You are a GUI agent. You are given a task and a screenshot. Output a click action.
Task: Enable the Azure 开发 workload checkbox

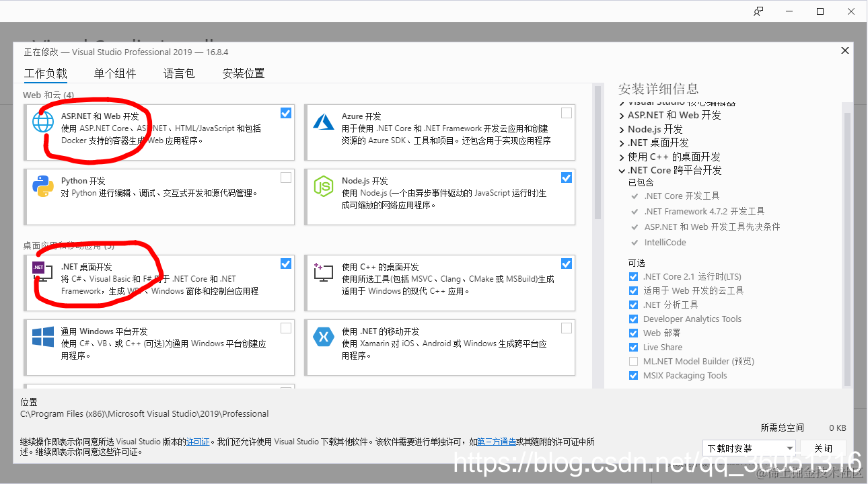pyautogui.click(x=567, y=113)
